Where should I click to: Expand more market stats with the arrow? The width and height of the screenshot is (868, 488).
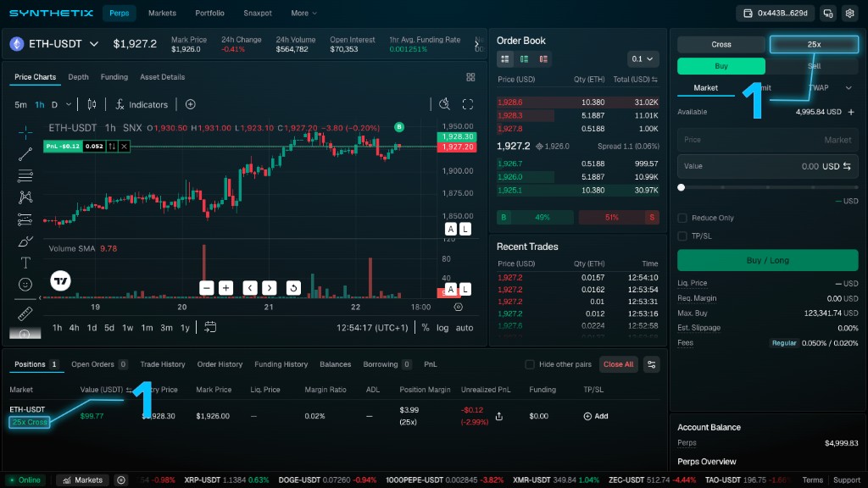pos(477,44)
